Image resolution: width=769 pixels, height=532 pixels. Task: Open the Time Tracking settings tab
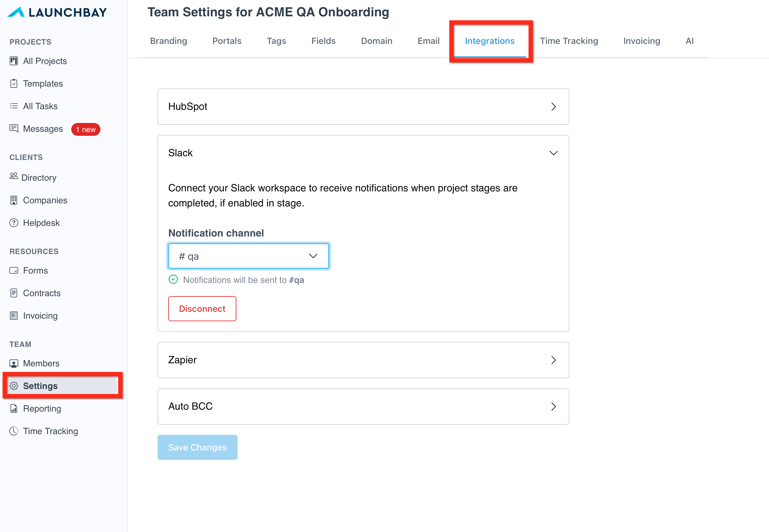[x=568, y=41]
